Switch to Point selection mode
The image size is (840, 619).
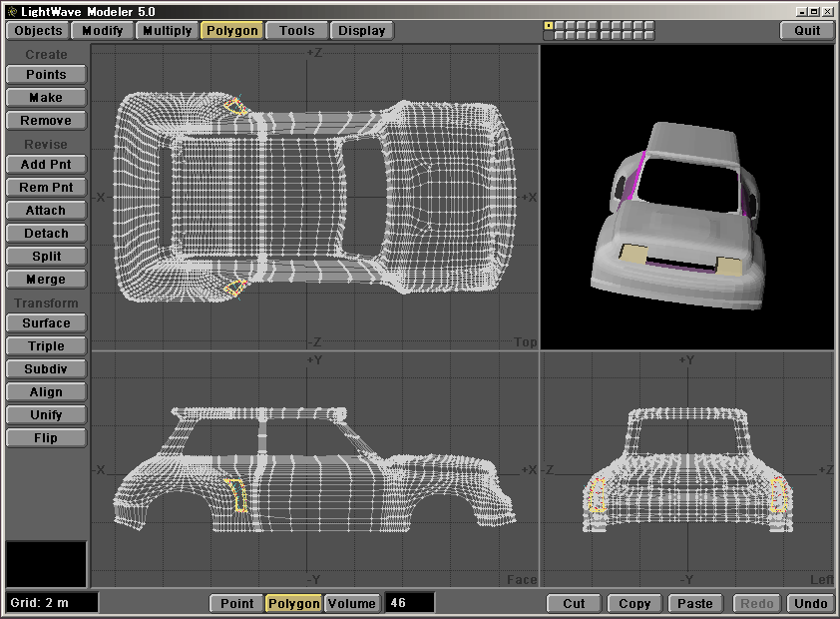coord(236,603)
